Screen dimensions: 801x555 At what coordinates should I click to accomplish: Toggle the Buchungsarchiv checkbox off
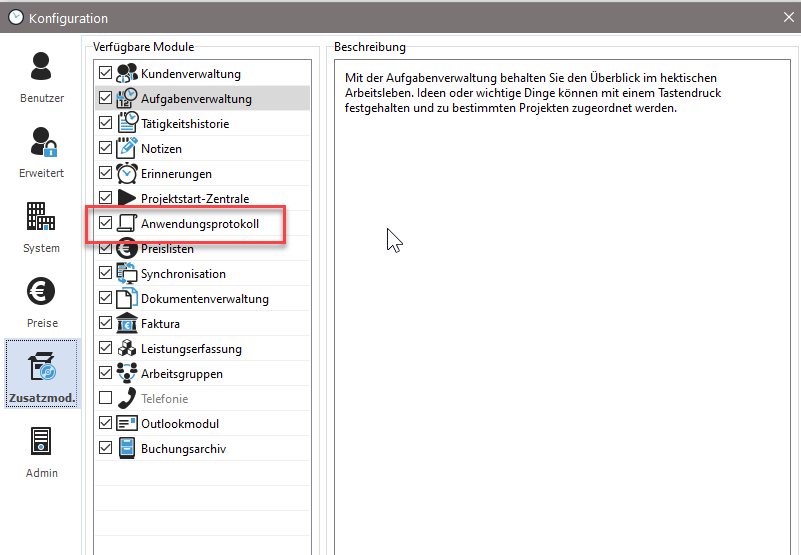[x=105, y=448]
